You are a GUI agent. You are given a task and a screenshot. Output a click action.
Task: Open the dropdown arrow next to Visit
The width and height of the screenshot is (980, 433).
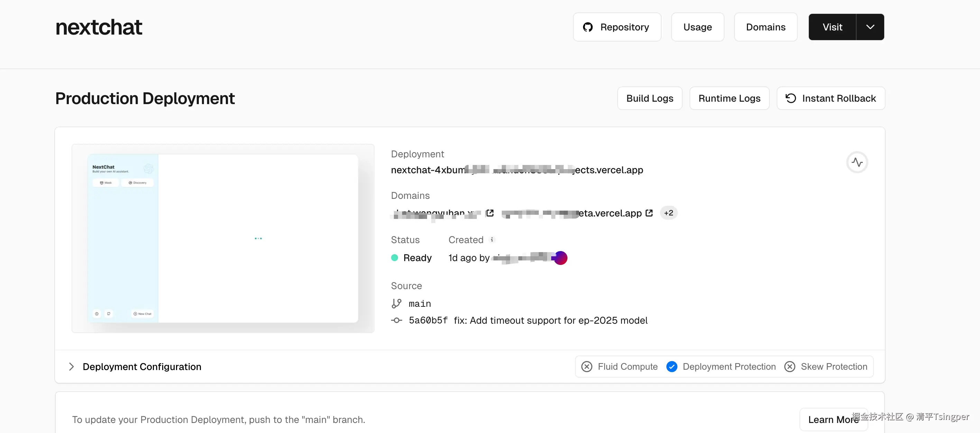[x=870, y=27]
